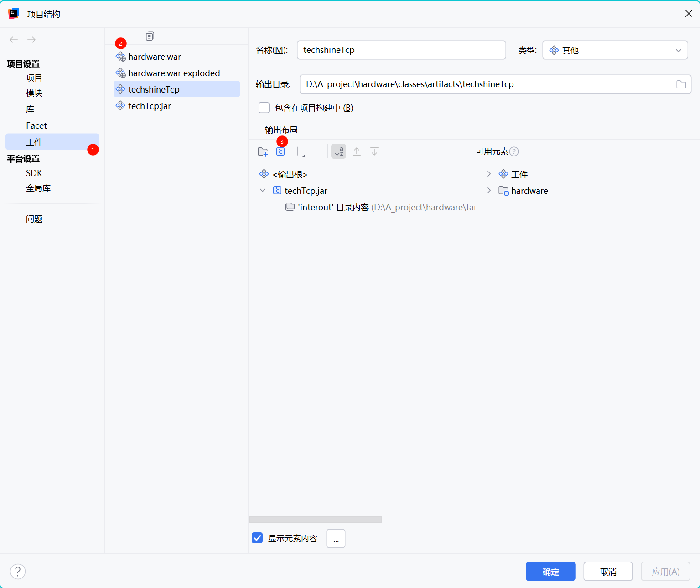The image size is (700, 588).
Task: Open the SDK platform settings
Action: pos(34,173)
